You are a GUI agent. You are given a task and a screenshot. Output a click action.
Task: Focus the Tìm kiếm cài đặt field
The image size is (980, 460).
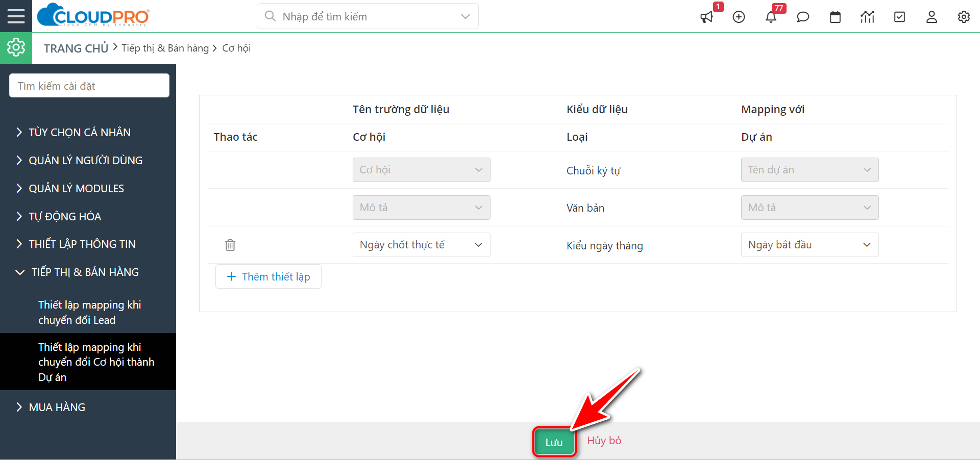coord(89,86)
